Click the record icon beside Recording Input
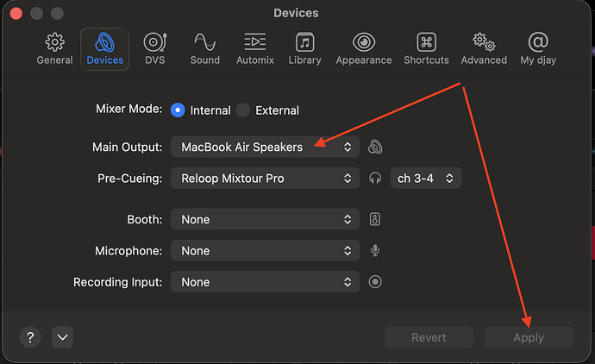Viewport: 595px width, 364px height. coord(375,282)
